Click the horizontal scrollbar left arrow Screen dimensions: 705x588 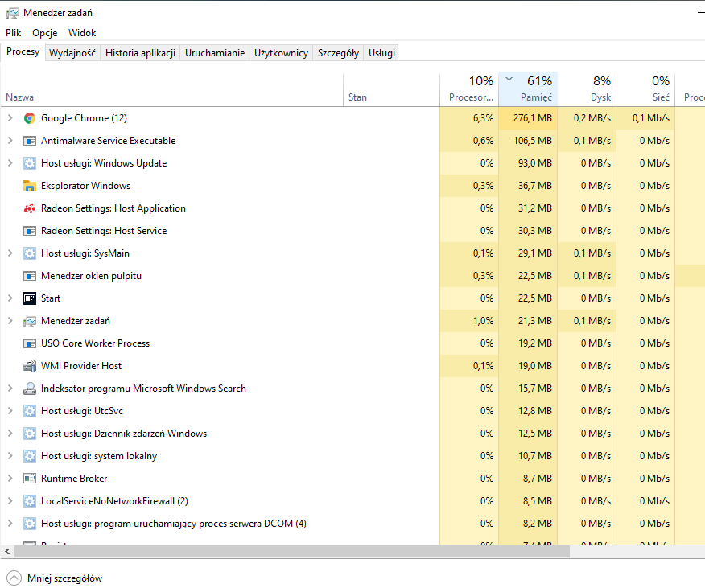tap(7, 551)
